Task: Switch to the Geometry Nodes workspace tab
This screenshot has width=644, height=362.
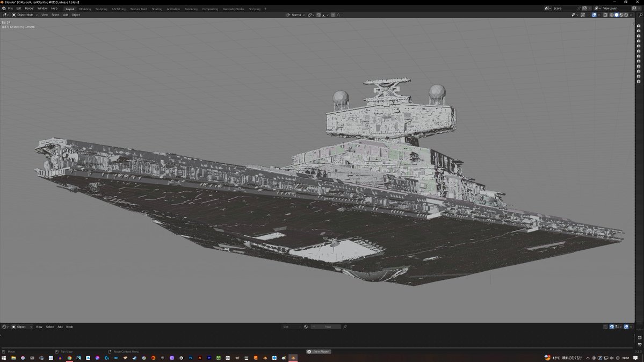Action: click(233, 9)
